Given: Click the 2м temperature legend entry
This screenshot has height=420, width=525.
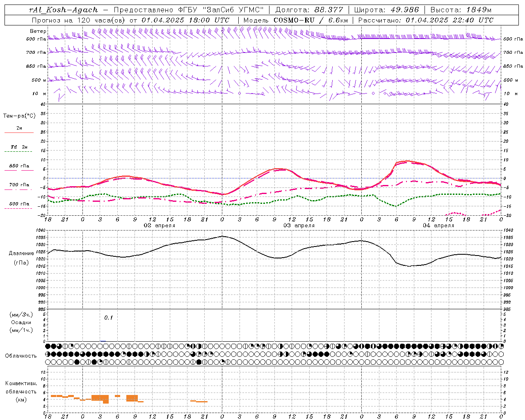Looking at the screenshot, I should click(19, 128).
